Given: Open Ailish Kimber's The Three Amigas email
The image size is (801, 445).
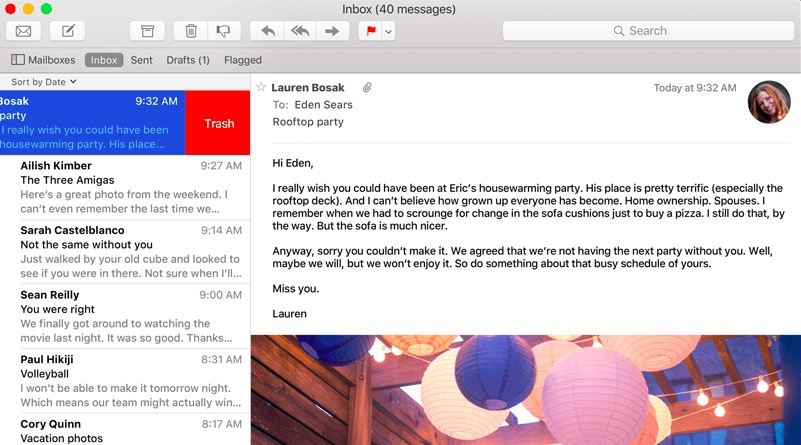Looking at the screenshot, I should click(125, 187).
